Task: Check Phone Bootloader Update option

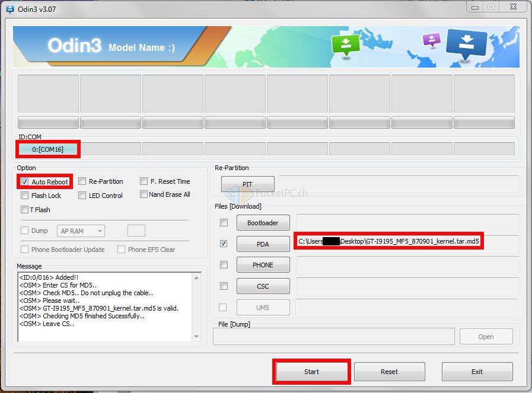Action: (24, 250)
